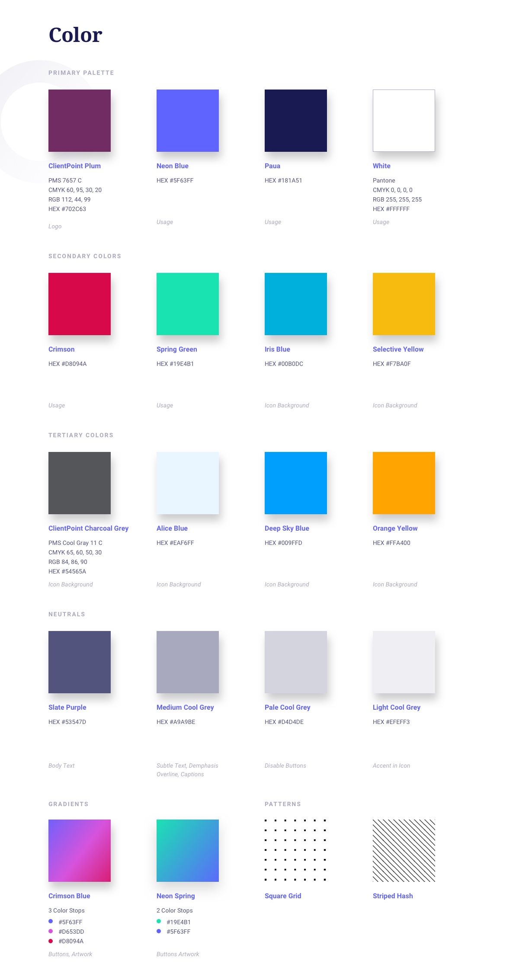This screenshot has width=519, height=980.
Task: Click the #19E4B1 green color stop dot
Action: coord(159,922)
